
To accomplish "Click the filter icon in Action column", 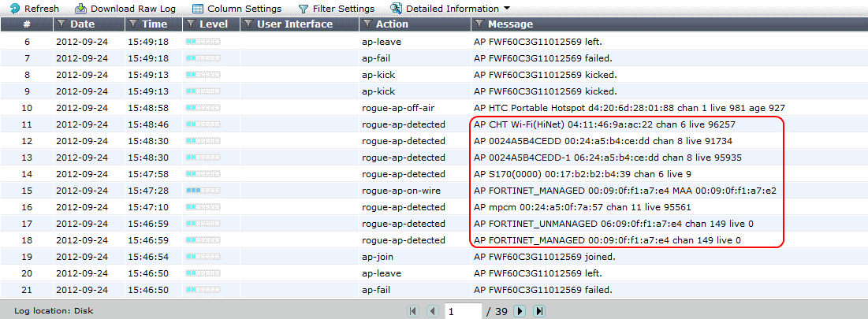I will 367,24.
